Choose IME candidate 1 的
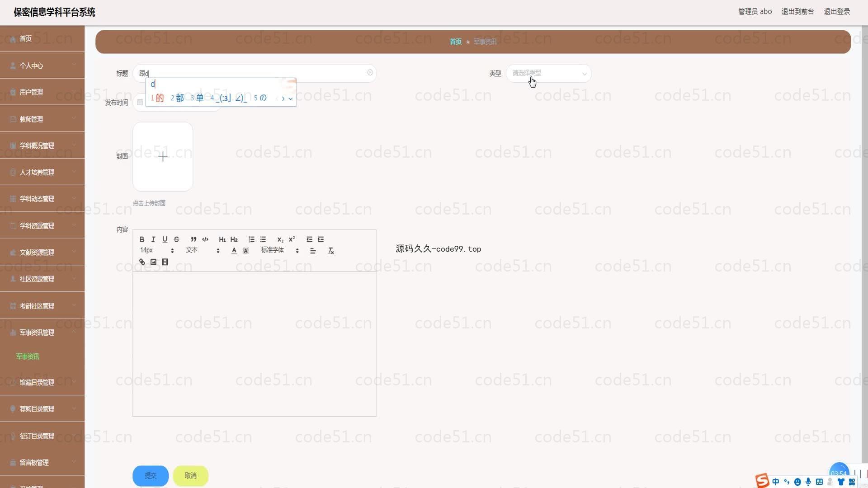This screenshot has width=868, height=488. click(x=157, y=98)
